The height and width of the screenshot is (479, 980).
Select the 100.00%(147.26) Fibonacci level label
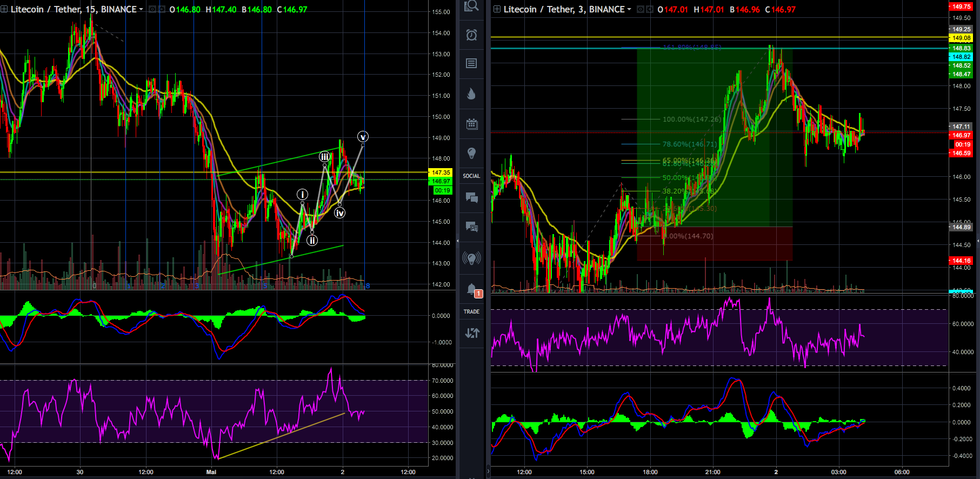coord(691,119)
